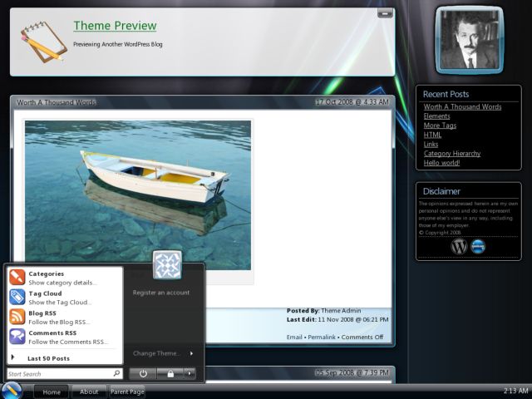Click the Theme Admin author name
The image size is (532, 399).
point(341,310)
